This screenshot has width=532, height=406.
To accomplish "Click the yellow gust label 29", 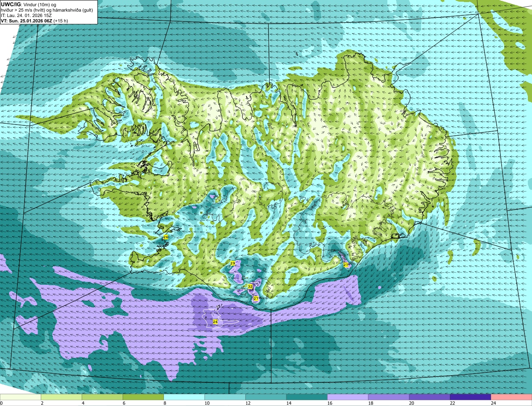I will pos(233,264).
